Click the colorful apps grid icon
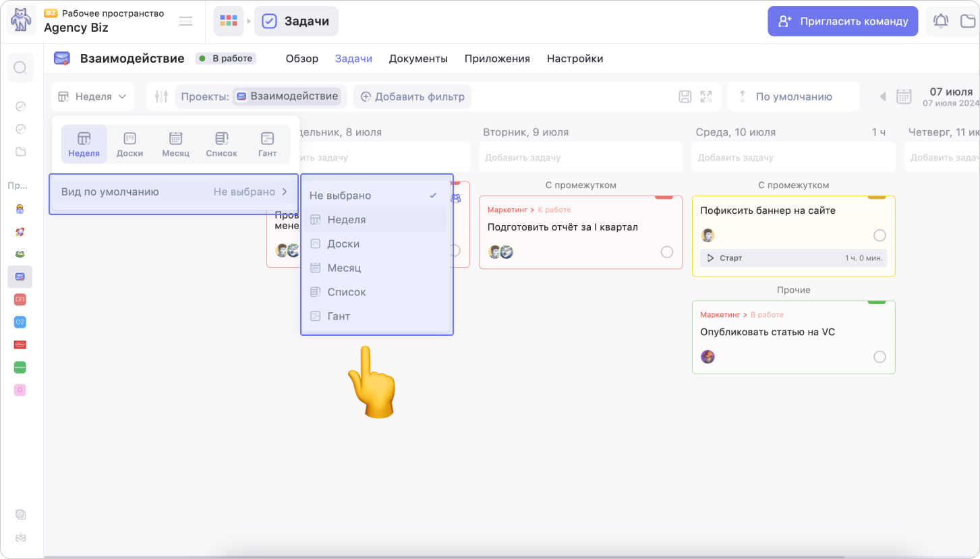This screenshot has height=559, width=980. (x=229, y=21)
